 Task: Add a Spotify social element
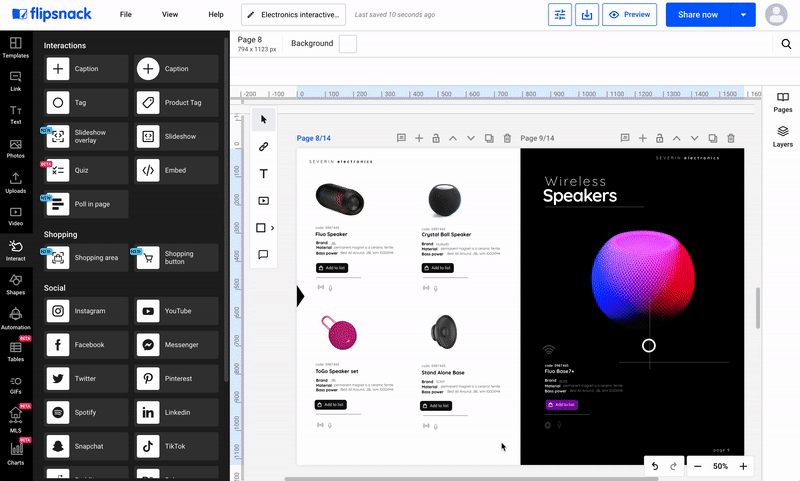86,412
